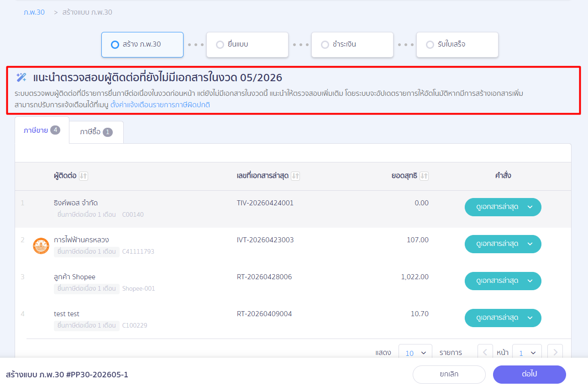Click contact name ธิงค์พอส จำกัด
Image resolution: width=588 pixels, height=391 pixels.
76,203
